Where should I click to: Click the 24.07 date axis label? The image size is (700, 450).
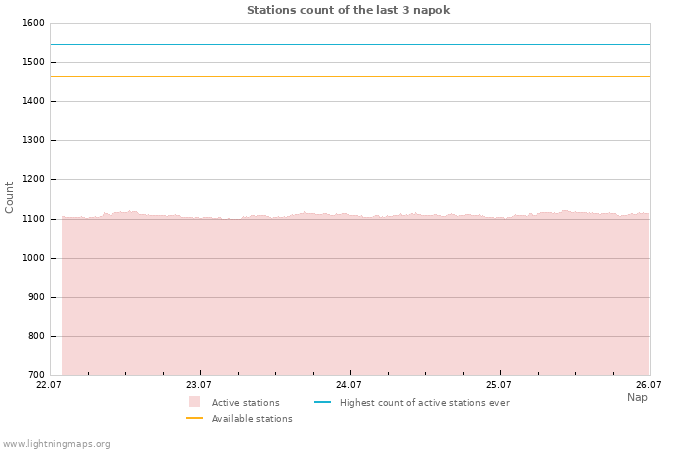[x=349, y=385]
